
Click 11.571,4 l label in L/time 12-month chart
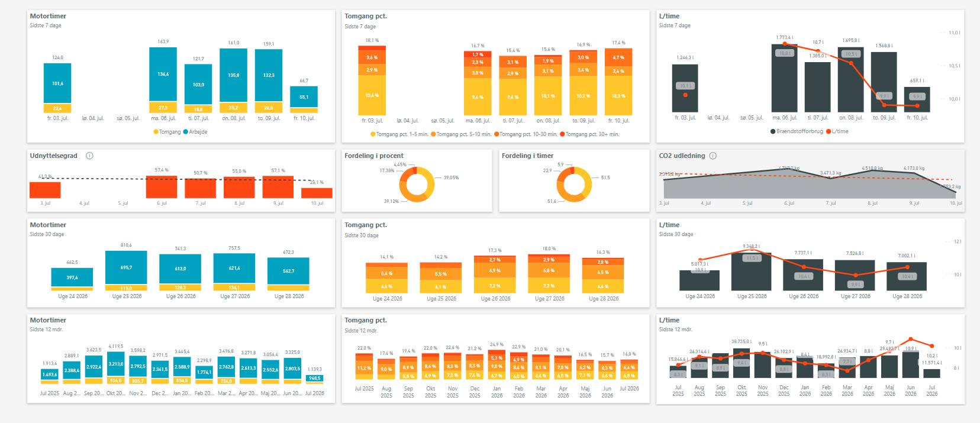coord(931,363)
